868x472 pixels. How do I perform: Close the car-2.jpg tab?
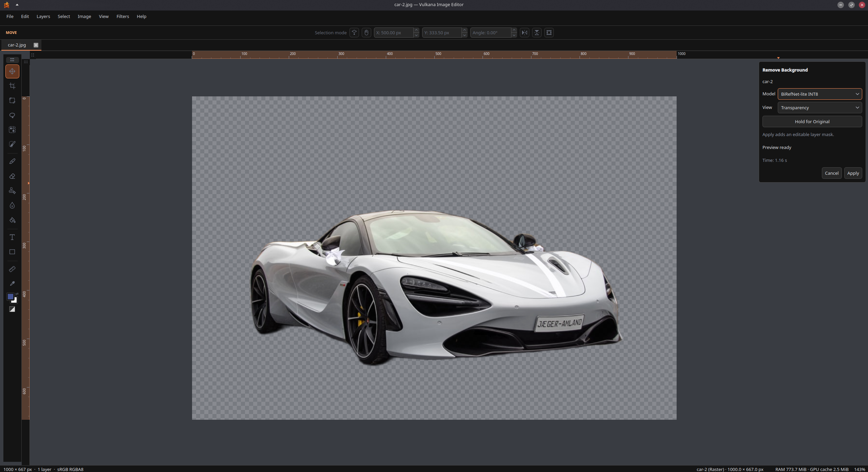point(36,45)
